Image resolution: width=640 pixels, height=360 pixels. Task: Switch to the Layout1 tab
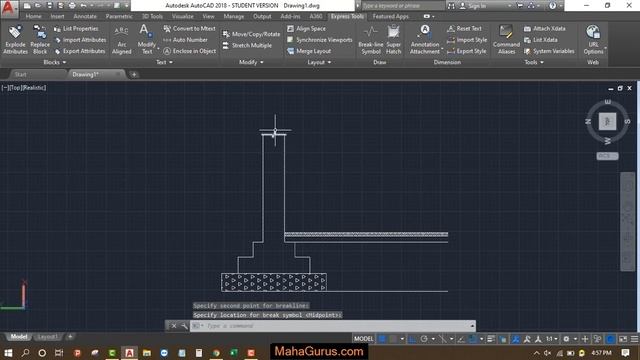tap(47, 337)
